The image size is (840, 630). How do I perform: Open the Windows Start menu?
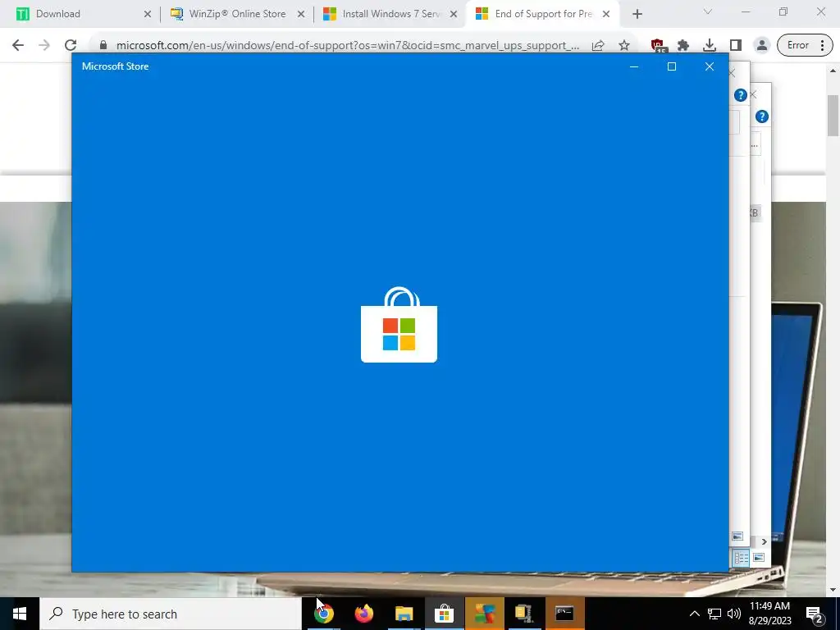coord(20,614)
